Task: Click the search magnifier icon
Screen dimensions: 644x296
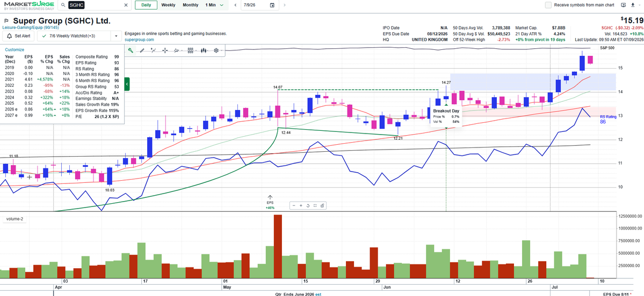Action: click(63, 5)
